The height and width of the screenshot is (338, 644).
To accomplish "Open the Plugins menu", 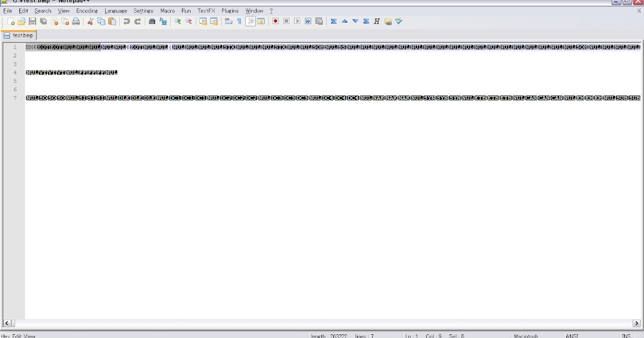I will click(x=230, y=11).
